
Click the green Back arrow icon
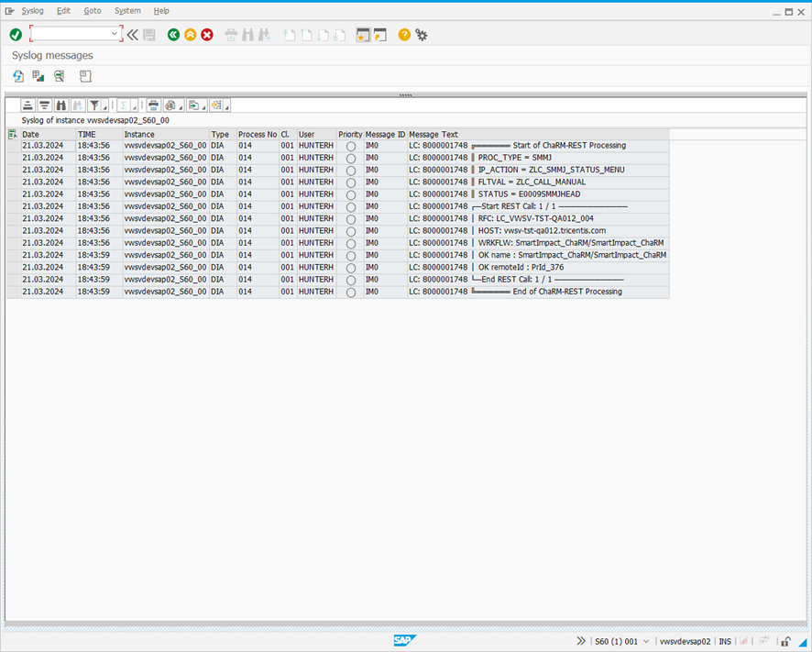point(173,35)
